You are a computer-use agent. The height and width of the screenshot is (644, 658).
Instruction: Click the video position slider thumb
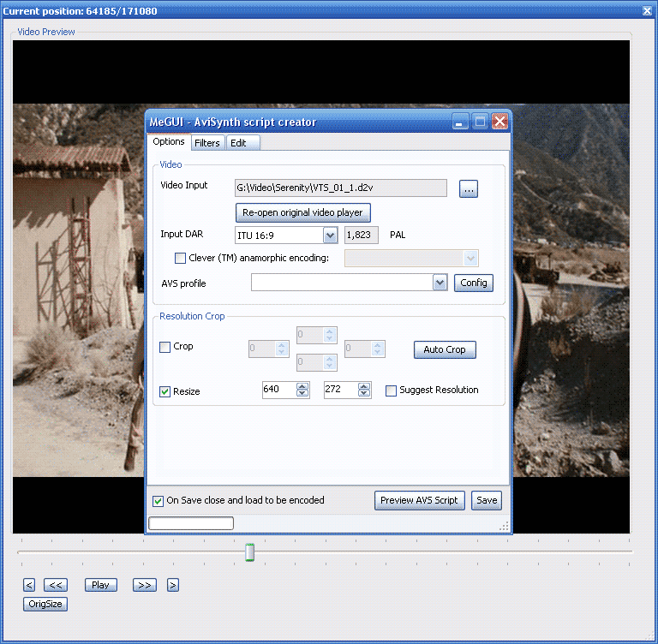(x=249, y=552)
